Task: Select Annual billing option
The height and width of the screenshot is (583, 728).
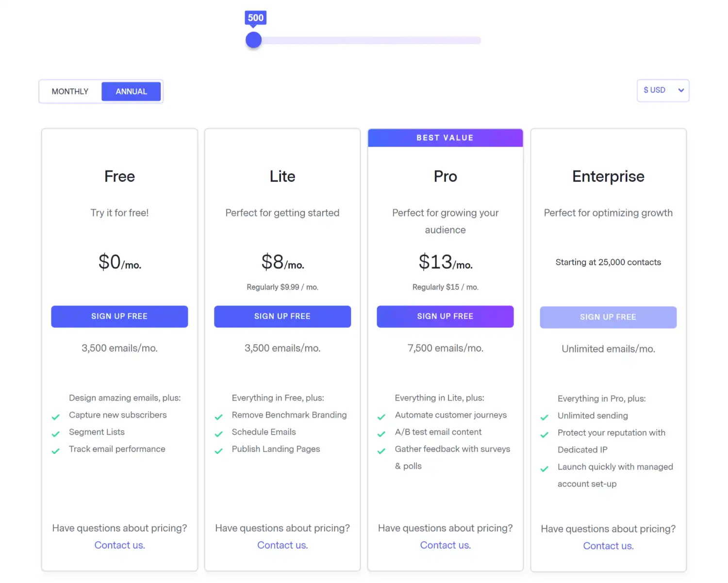Action: (x=131, y=92)
